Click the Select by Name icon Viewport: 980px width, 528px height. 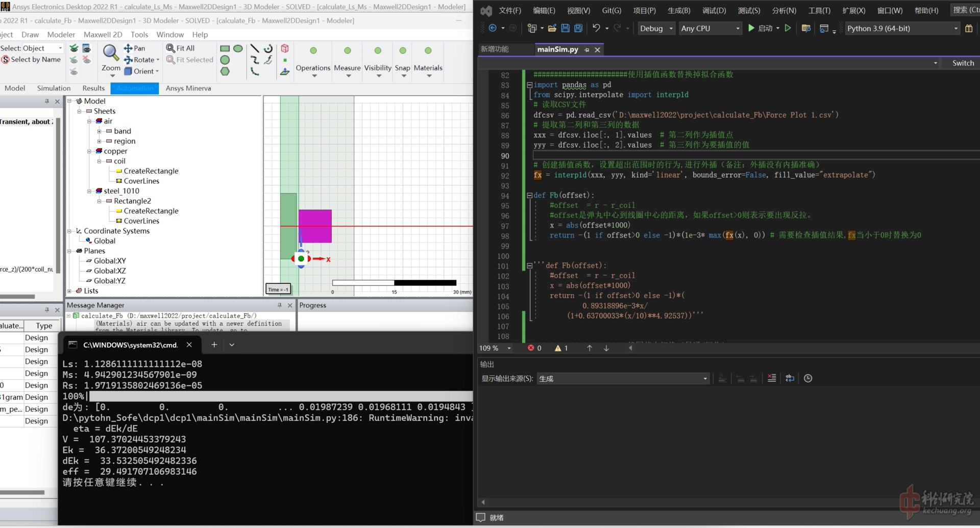point(6,60)
